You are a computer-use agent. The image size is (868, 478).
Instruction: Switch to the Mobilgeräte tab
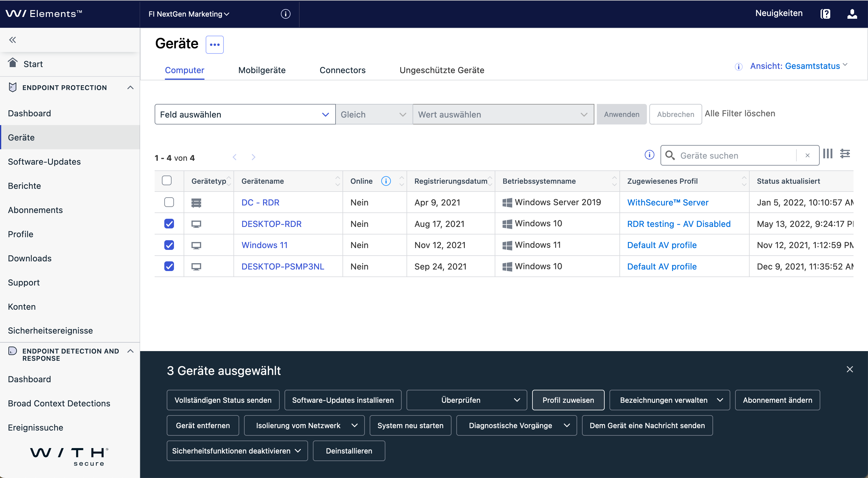click(262, 70)
